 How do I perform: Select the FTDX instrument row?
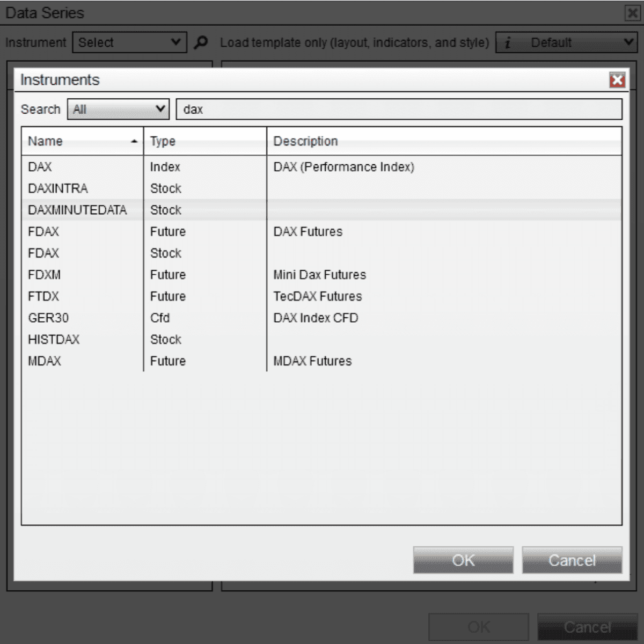click(x=321, y=296)
